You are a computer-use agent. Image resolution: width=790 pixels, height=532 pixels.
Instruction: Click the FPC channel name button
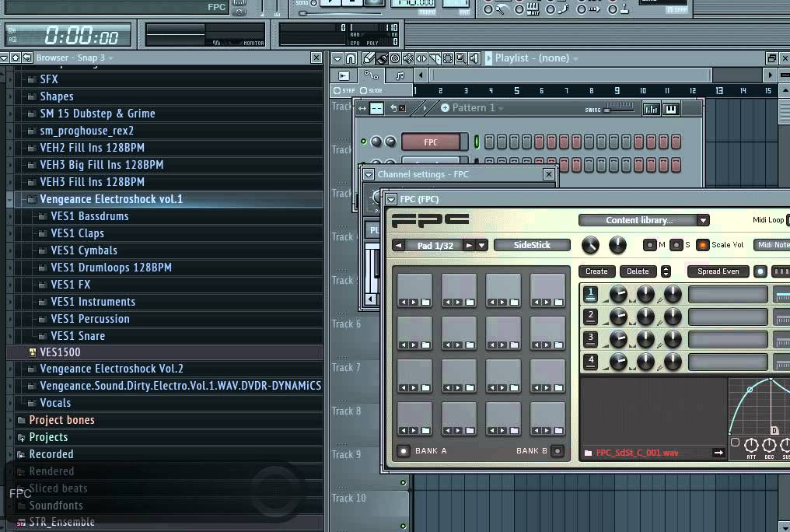tap(431, 142)
